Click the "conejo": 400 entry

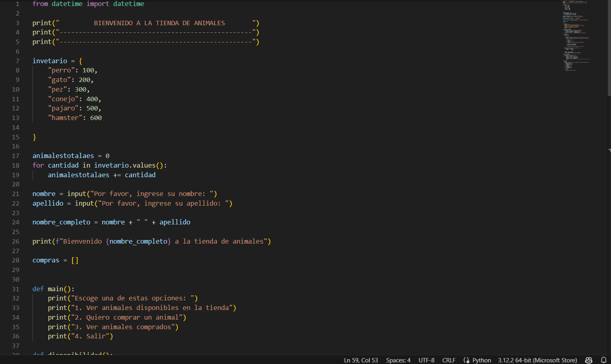(x=74, y=99)
